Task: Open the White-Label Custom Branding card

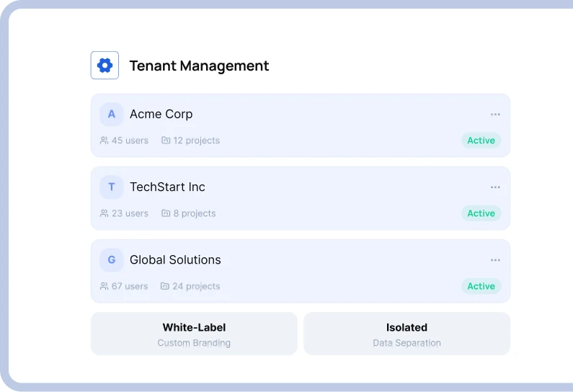Action: pyautogui.click(x=194, y=334)
